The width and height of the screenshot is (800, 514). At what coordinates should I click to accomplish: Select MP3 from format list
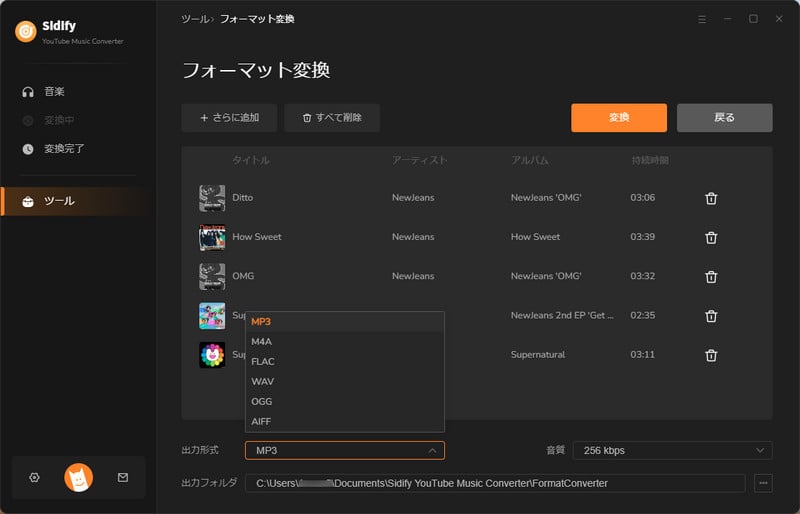pos(344,322)
